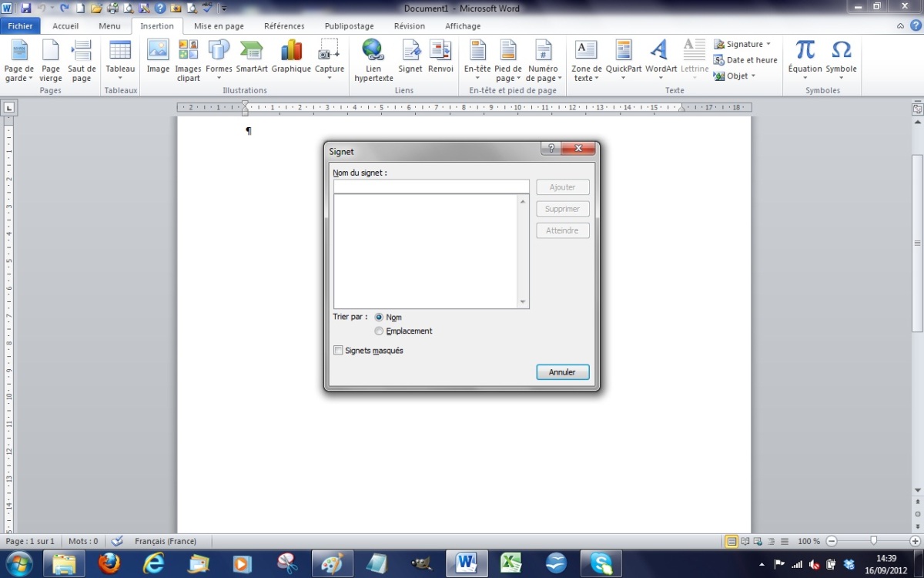Open the QuickPart gallery
Image resolution: width=924 pixels, height=578 pixels.
point(624,61)
